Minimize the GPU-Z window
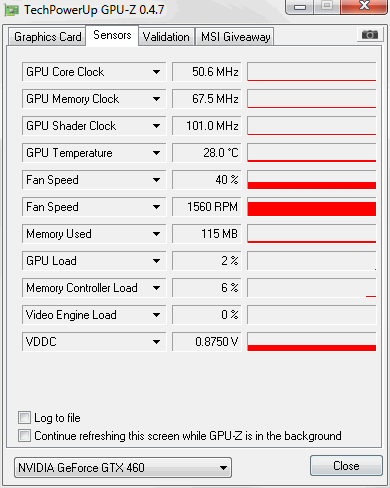Screen dimensions: 390x488 click(x=300, y=6)
